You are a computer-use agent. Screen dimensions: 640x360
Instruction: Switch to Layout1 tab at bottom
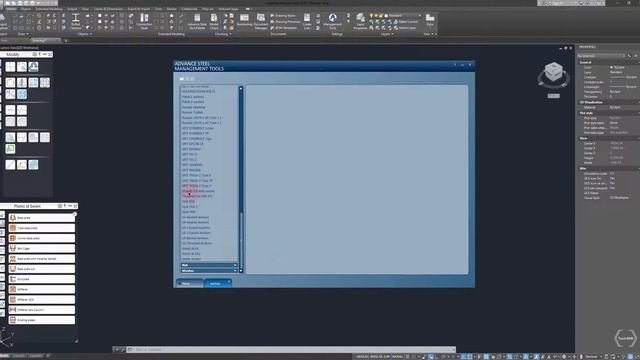coord(19,356)
